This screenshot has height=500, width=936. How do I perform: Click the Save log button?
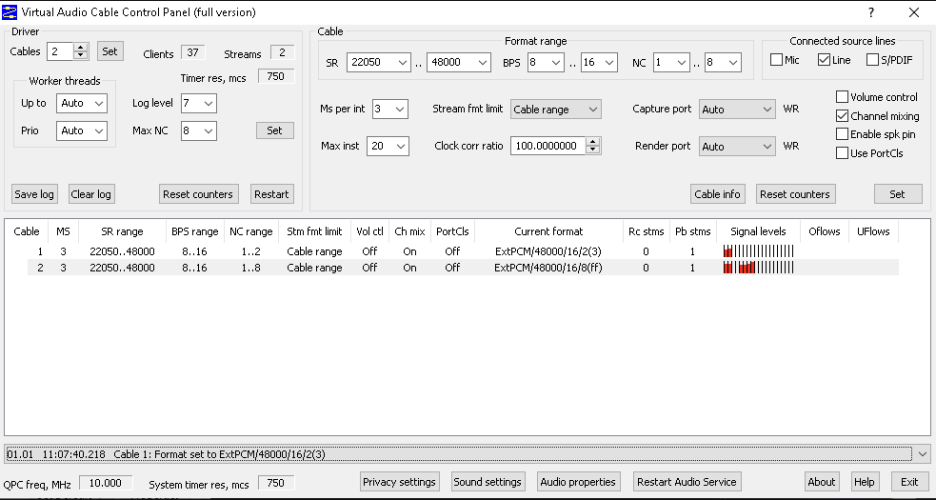pyautogui.click(x=34, y=194)
